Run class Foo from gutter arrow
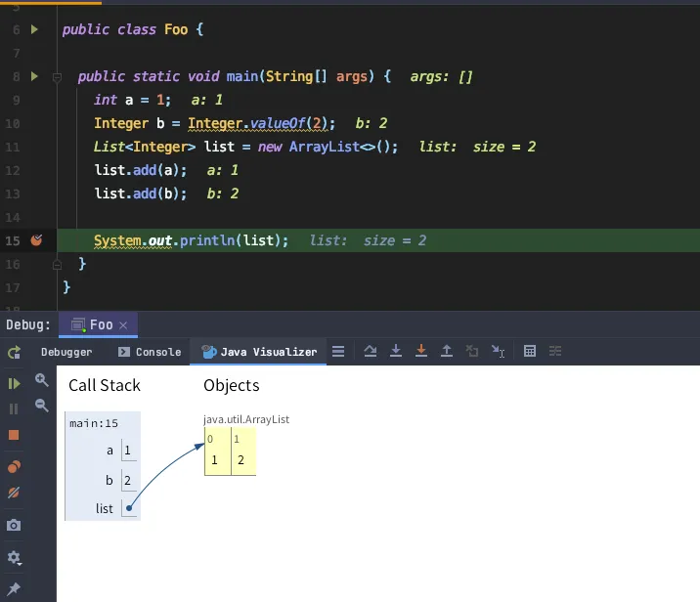The width and height of the screenshot is (700, 602). pos(34,29)
